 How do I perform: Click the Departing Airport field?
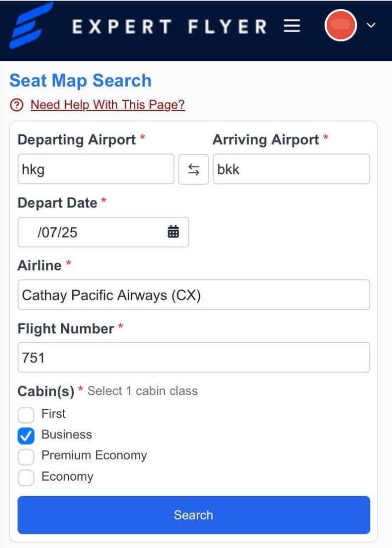tap(96, 169)
